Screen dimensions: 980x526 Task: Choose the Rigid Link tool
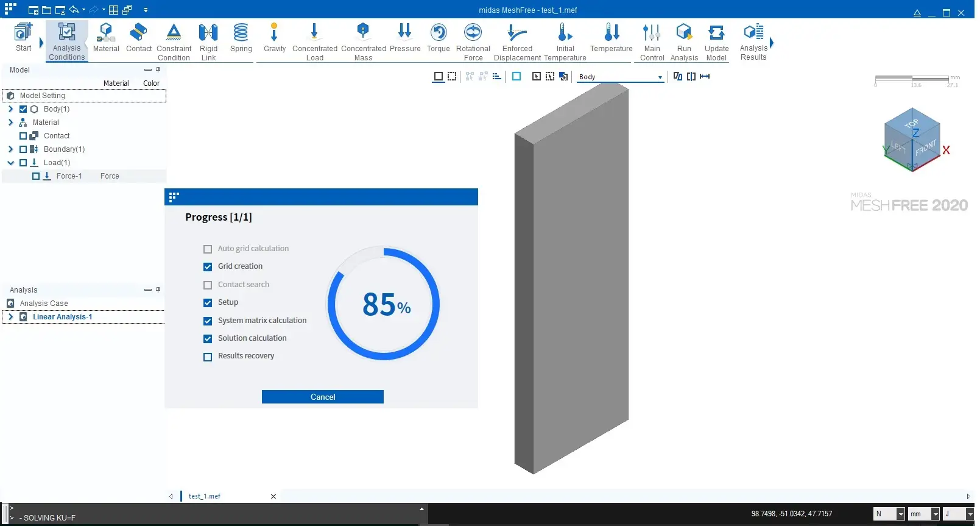(208, 41)
